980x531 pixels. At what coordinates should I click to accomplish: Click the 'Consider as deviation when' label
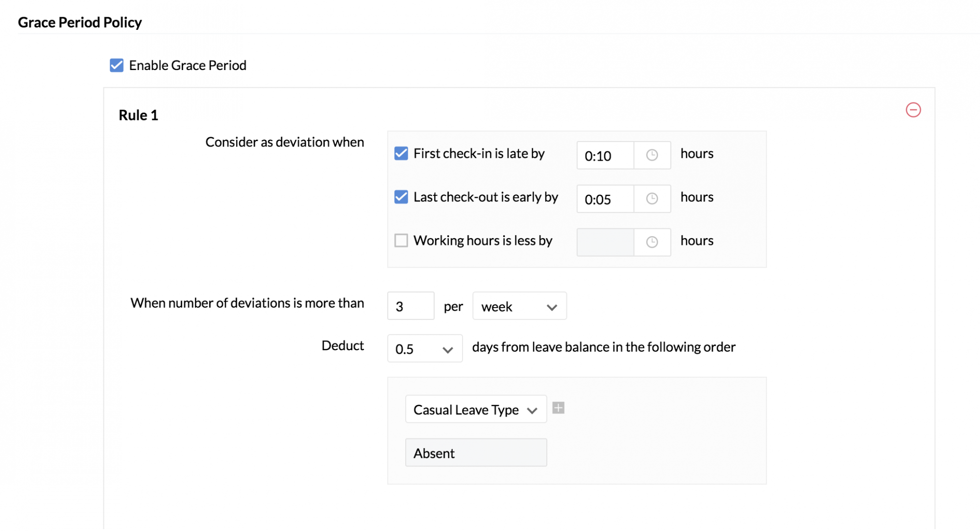284,142
